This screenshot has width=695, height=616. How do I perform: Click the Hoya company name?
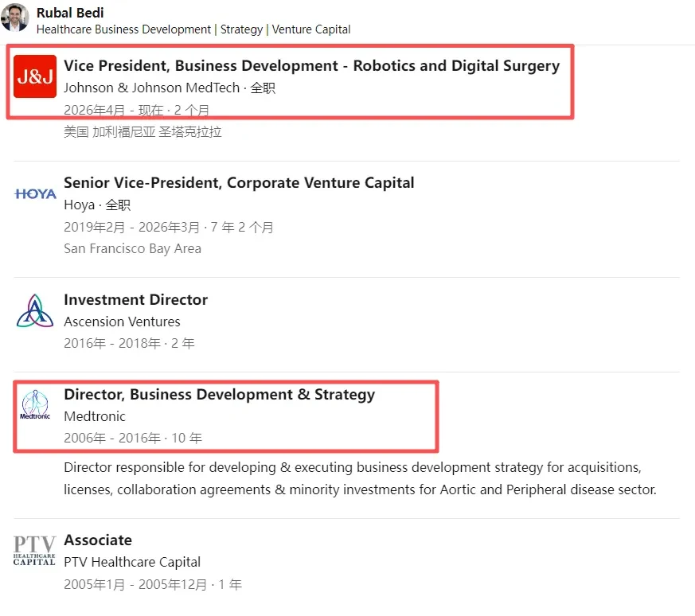[x=80, y=205]
